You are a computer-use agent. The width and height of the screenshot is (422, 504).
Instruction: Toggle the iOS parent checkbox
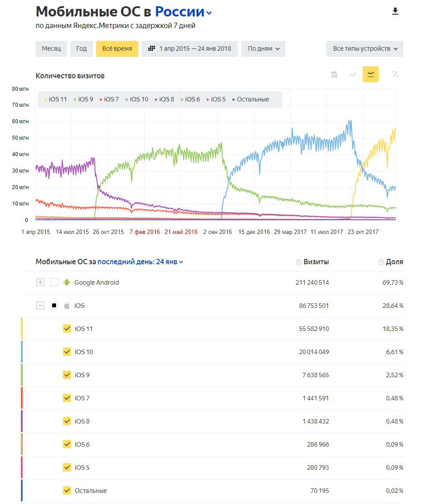point(54,305)
